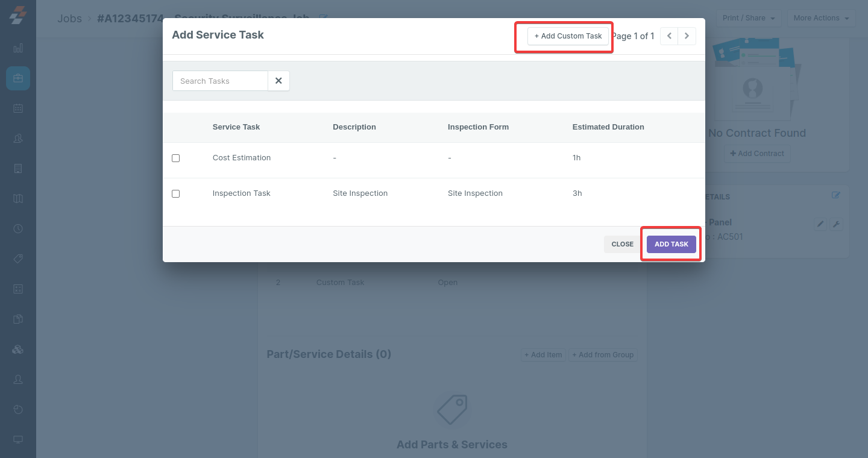
Task: Click the pencil edit icon beside the panel
Action: pyautogui.click(x=820, y=224)
